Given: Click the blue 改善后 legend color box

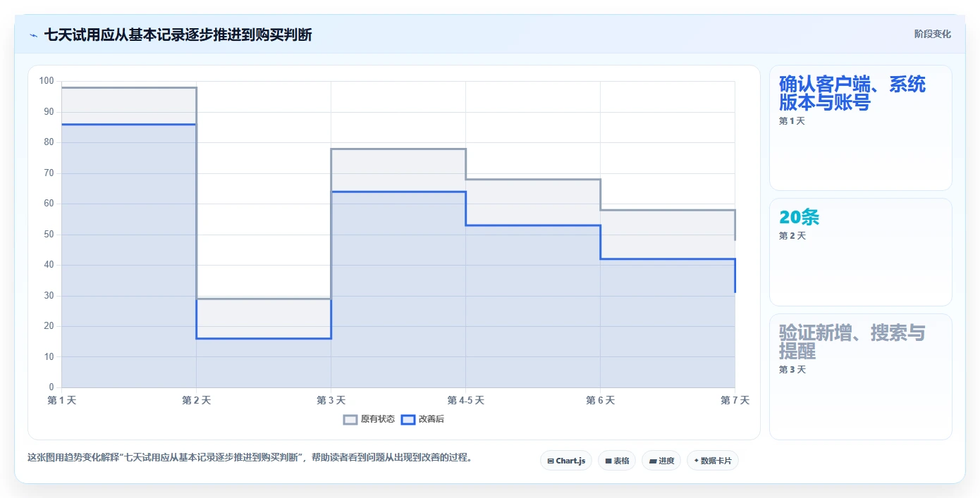Looking at the screenshot, I should pyautogui.click(x=408, y=419).
